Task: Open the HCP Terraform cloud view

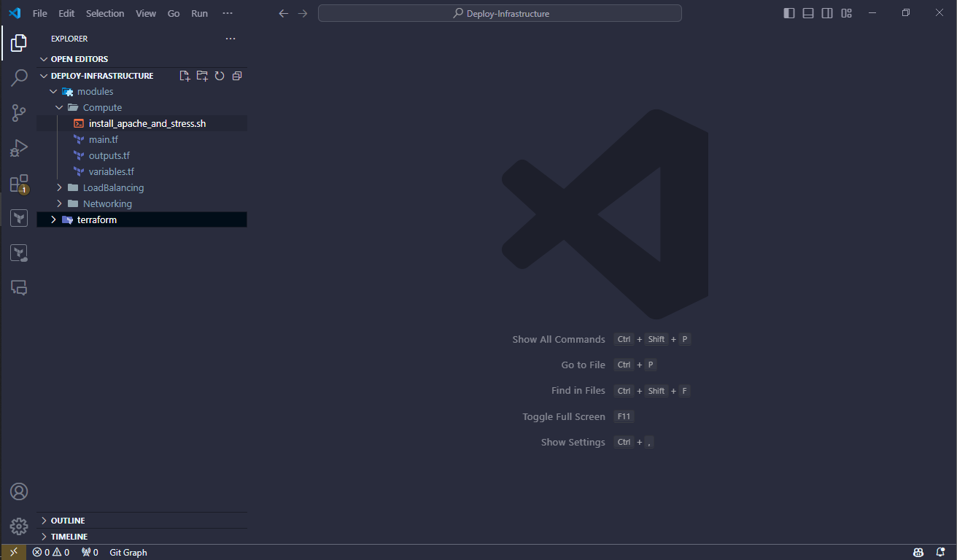Action: (x=19, y=253)
